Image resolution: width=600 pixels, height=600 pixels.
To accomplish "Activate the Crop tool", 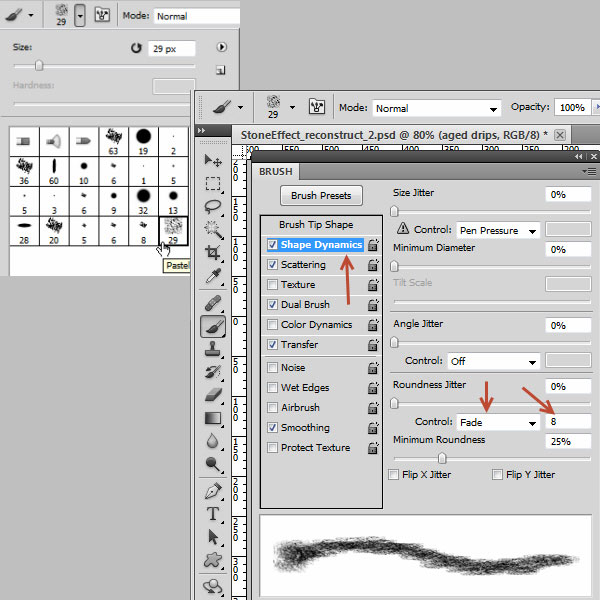I will tap(213, 253).
